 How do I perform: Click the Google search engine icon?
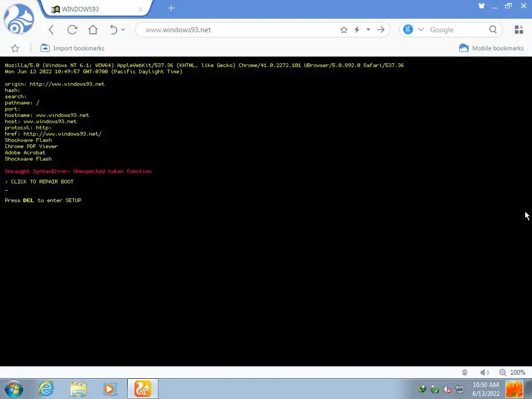pos(408,30)
